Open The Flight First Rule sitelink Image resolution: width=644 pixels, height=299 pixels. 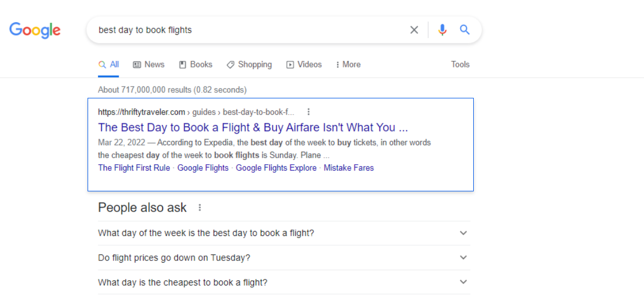pyautogui.click(x=134, y=168)
